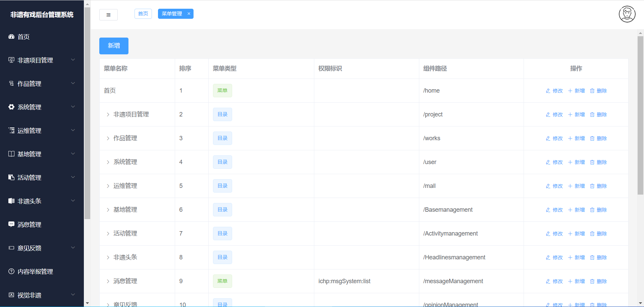Expand the 活动管理 table row

(108, 234)
